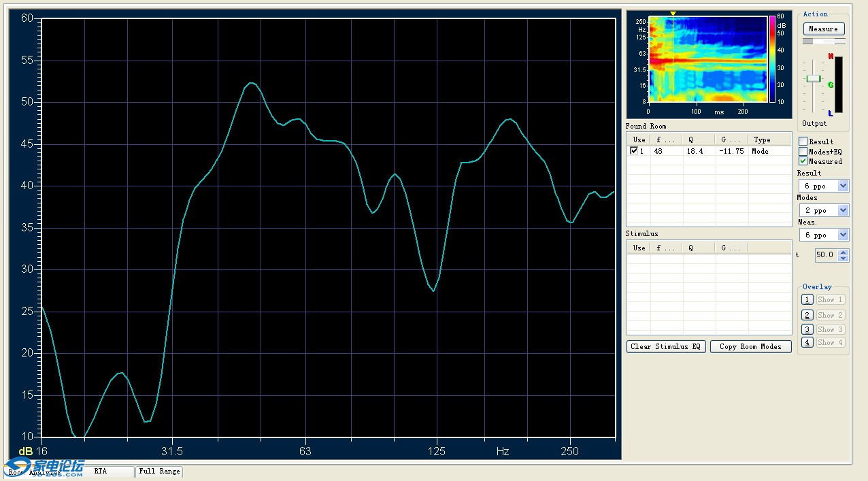This screenshot has height=481, width=868.
Task: Click the frequency response peak near 48 Hz
Action: [x=252, y=83]
